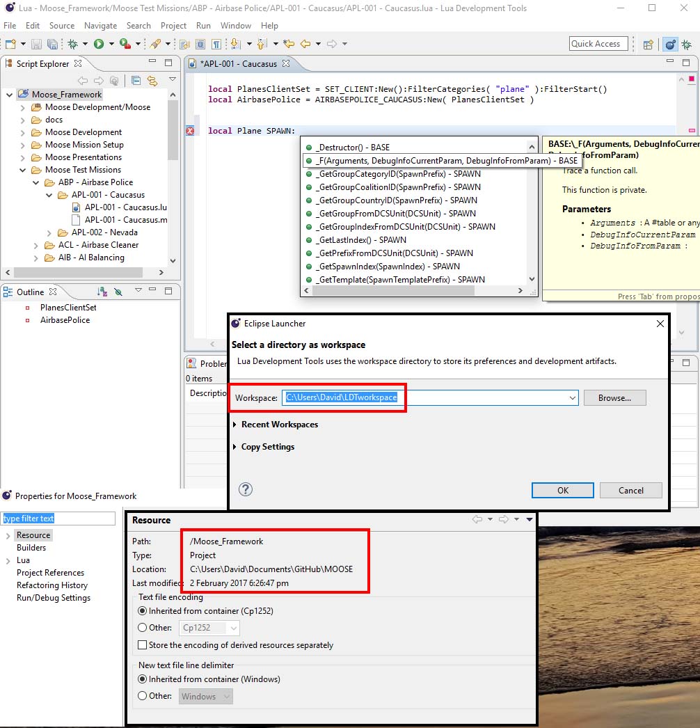Image resolution: width=700 pixels, height=728 pixels.
Task: Toggle block selection mode icon
Action: coord(200,44)
